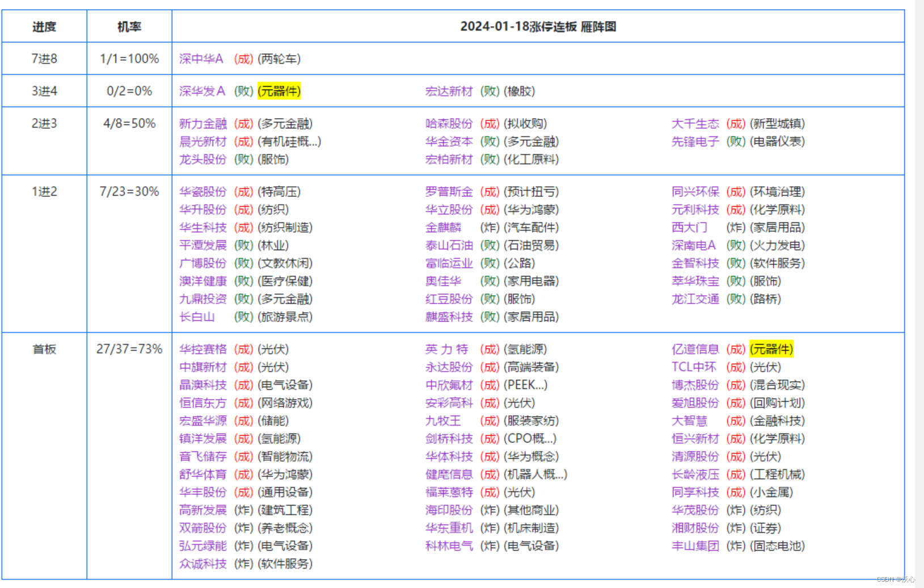Select the 机率 column header
Screen dimensions: 924x588
129,27
